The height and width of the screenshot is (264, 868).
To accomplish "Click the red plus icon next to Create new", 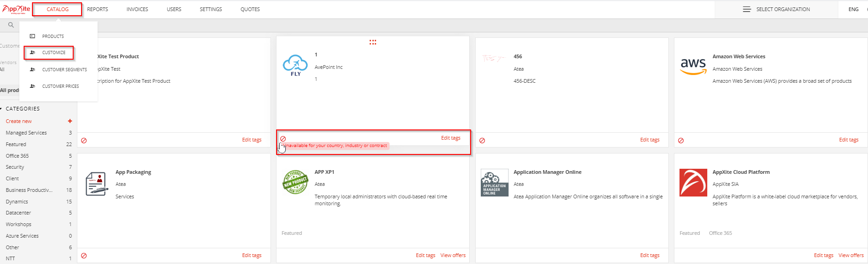I will (70, 121).
